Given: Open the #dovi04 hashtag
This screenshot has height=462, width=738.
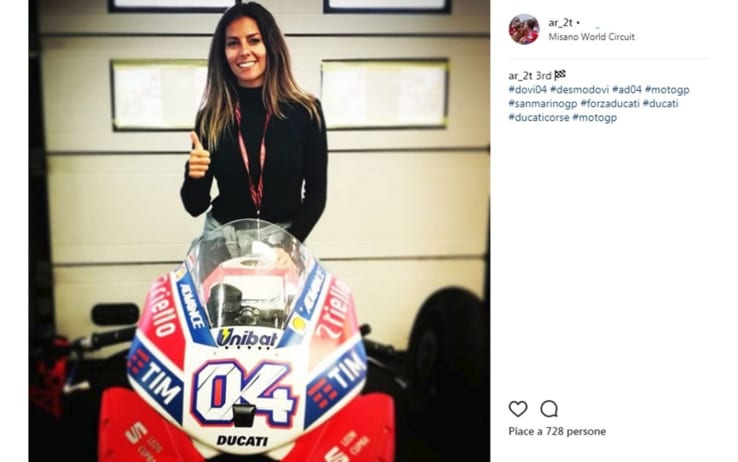Looking at the screenshot, I should [528, 89].
